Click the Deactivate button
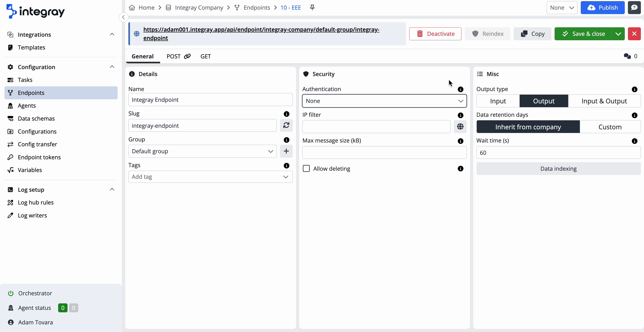 coord(435,34)
